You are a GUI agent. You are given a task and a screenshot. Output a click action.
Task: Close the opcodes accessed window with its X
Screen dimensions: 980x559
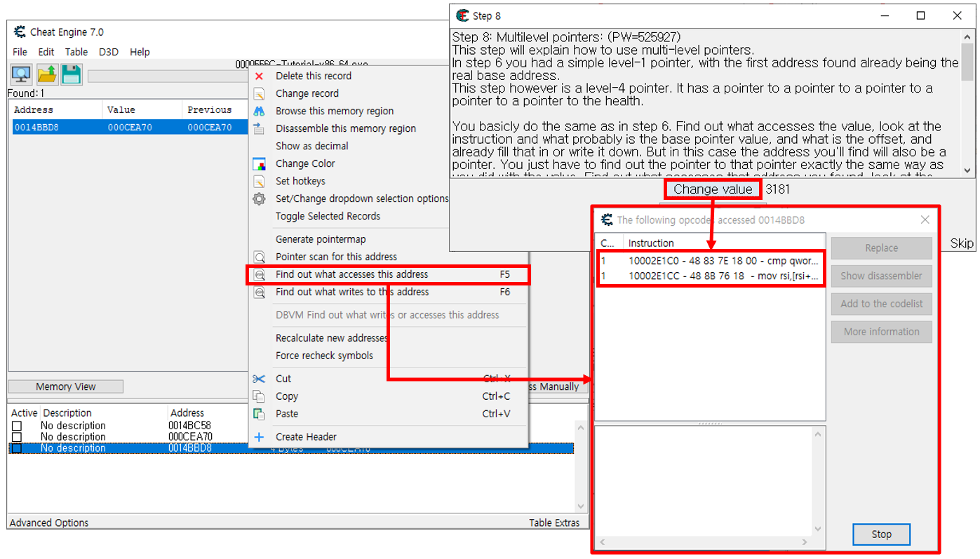[925, 220]
